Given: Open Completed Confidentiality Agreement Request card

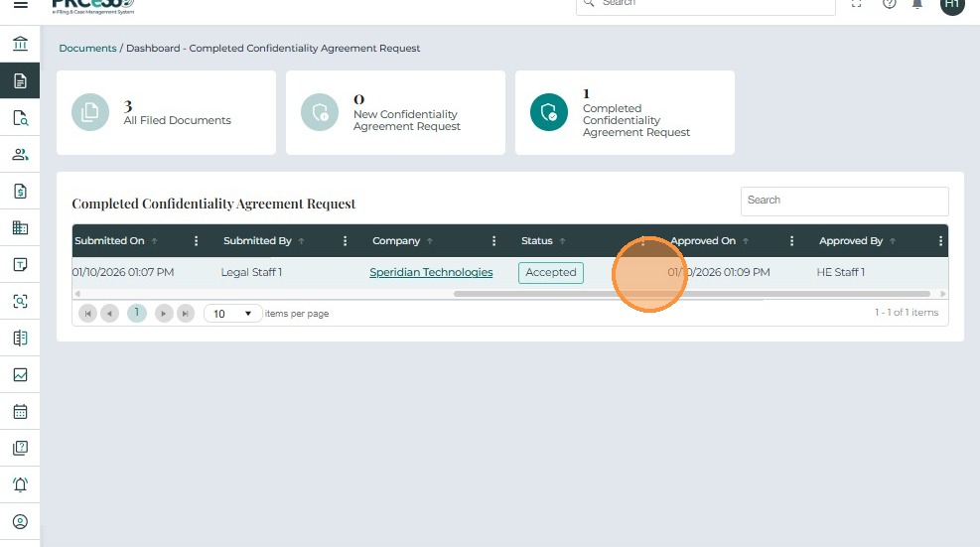Looking at the screenshot, I should pyautogui.click(x=625, y=112).
